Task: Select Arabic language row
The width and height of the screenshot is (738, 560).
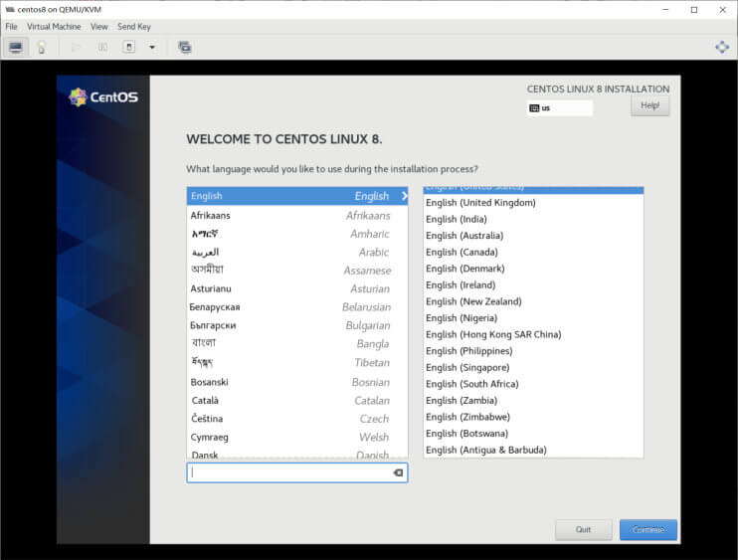Action: [297, 253]
